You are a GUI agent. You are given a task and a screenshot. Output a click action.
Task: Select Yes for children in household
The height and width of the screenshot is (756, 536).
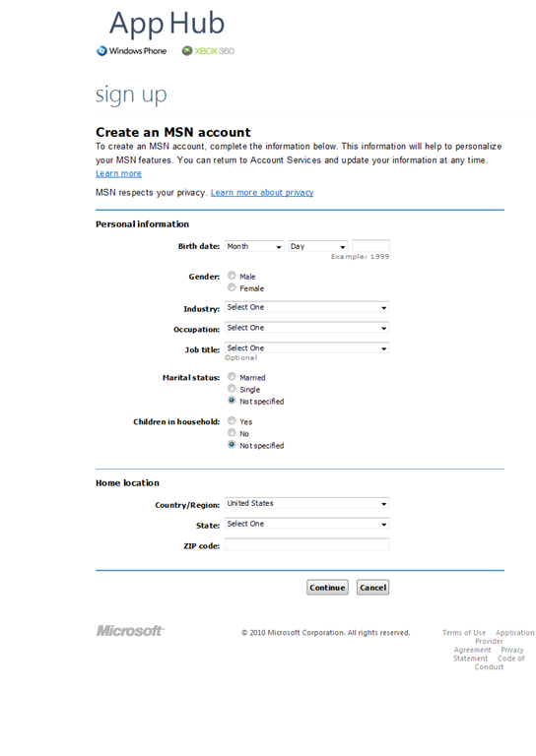click(x=232, y=421)
